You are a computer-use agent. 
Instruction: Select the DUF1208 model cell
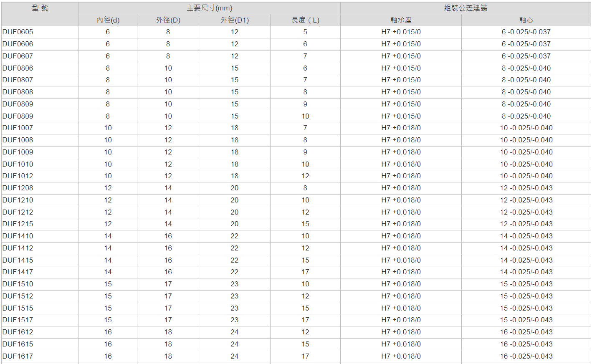coord(18,188)
